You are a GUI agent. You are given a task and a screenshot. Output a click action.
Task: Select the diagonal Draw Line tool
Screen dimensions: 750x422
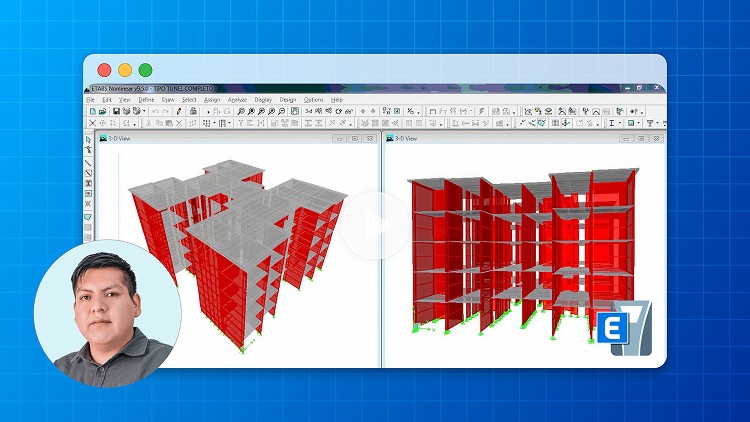tap(88, 163)
